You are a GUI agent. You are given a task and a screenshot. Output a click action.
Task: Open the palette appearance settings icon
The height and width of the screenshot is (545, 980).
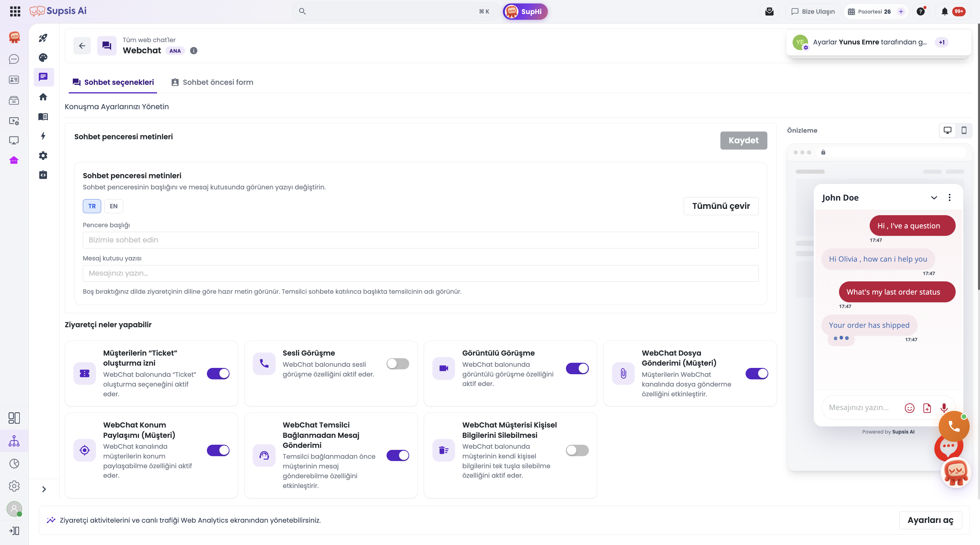click(43, 57)
